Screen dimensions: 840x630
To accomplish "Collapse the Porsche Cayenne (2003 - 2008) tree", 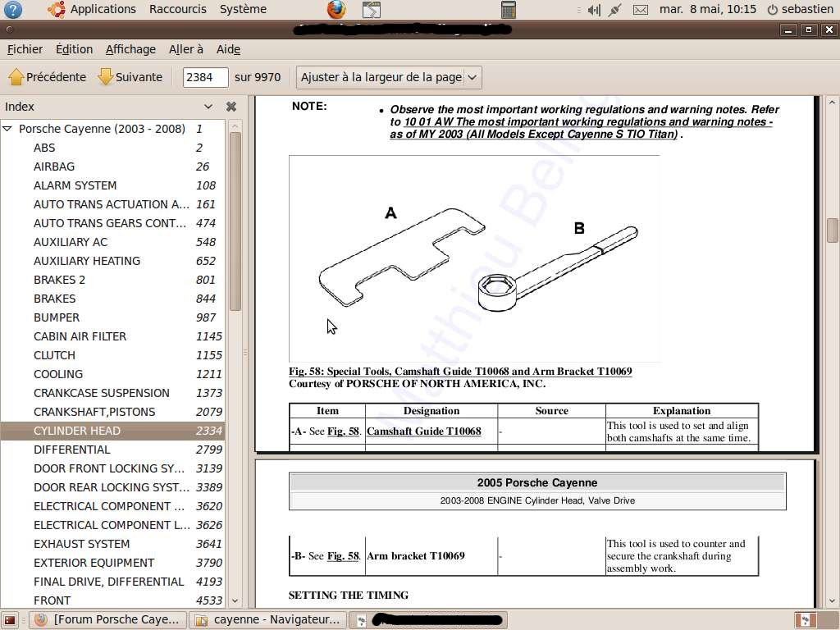I will point(7,129).
